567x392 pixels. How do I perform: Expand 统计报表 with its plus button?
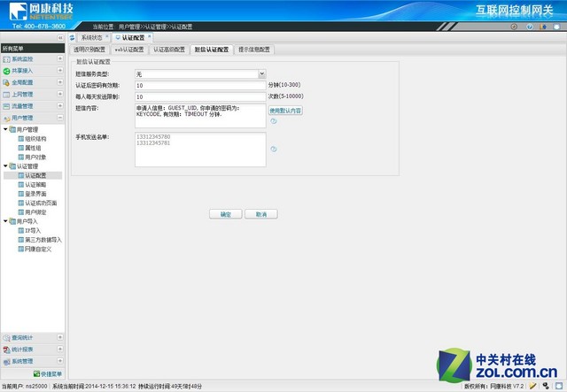60,349
